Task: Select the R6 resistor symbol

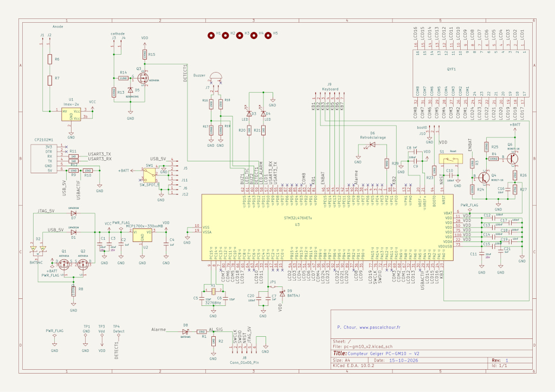Action: coord(49,60)
